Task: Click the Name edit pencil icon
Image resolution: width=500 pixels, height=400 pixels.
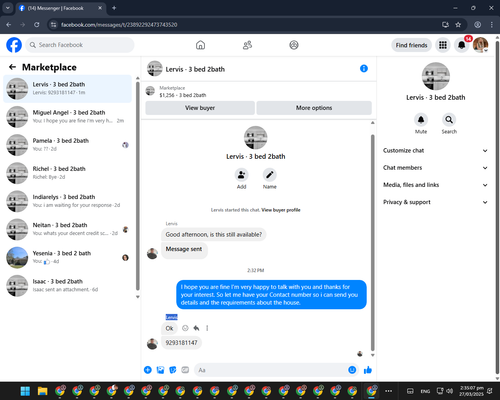Action: tap(269, 175)
